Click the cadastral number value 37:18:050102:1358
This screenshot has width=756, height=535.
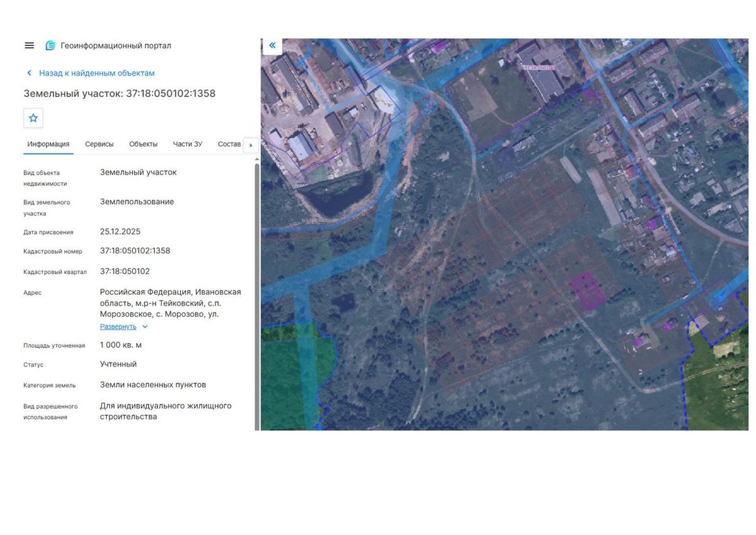tap(135, 251)
